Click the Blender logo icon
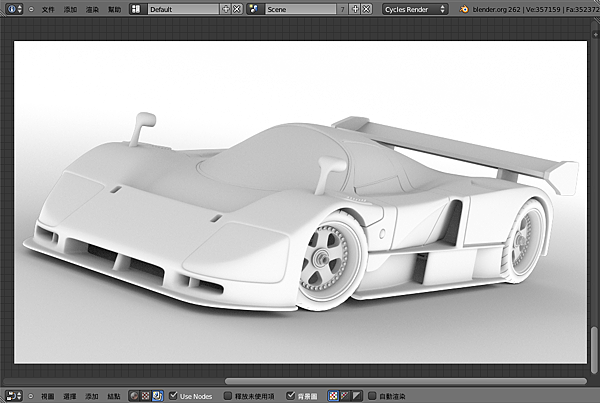Viewport: 600px width, 403px height. [464, 9]
